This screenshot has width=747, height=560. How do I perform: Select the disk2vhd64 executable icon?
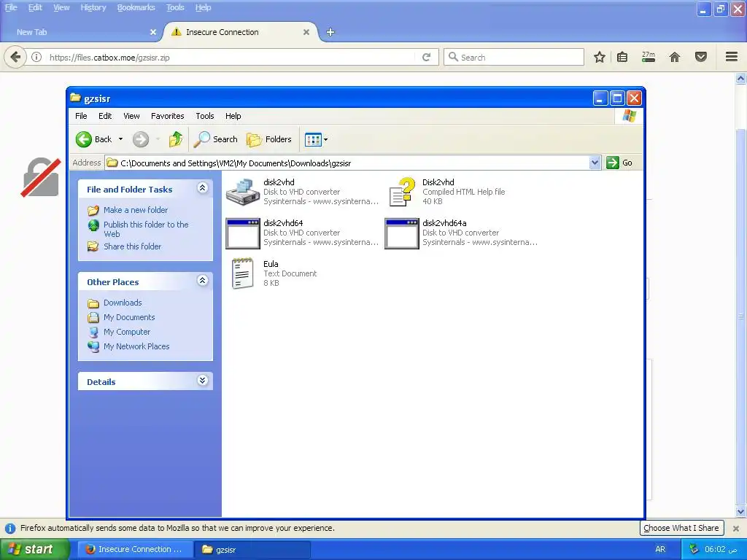coord(242,233)
